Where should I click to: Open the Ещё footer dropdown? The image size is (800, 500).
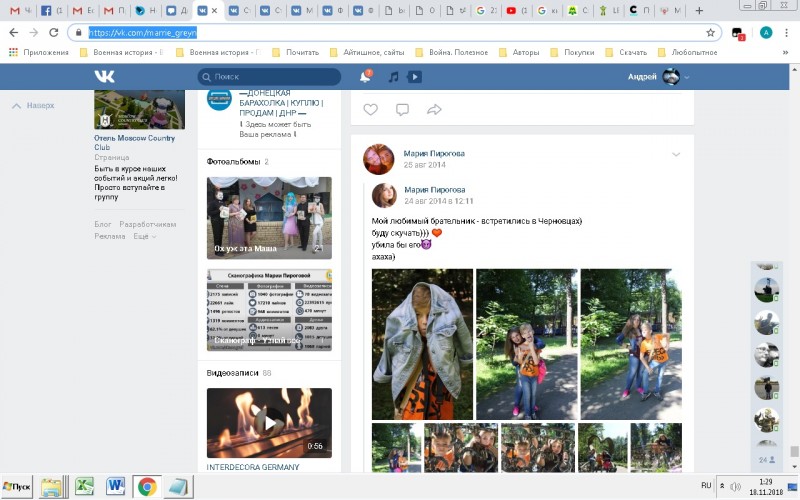pos(141,237)
